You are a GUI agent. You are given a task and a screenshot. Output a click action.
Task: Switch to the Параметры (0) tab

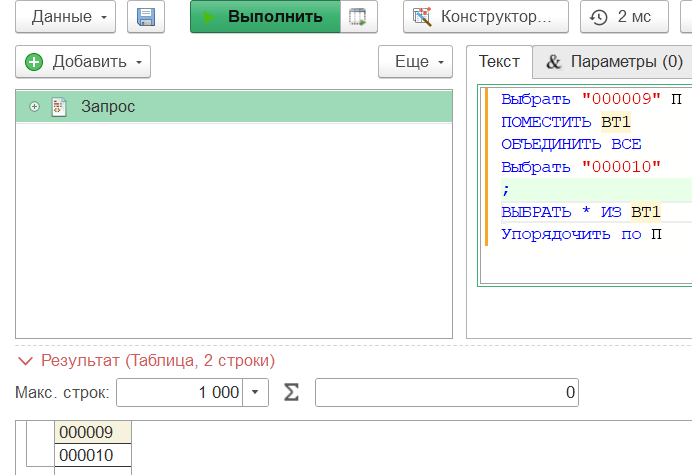[x=613, y=62]
